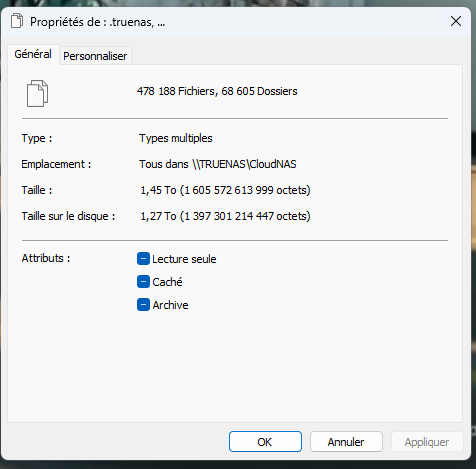
Task: Select the Général tab
Action: [33, 54]
